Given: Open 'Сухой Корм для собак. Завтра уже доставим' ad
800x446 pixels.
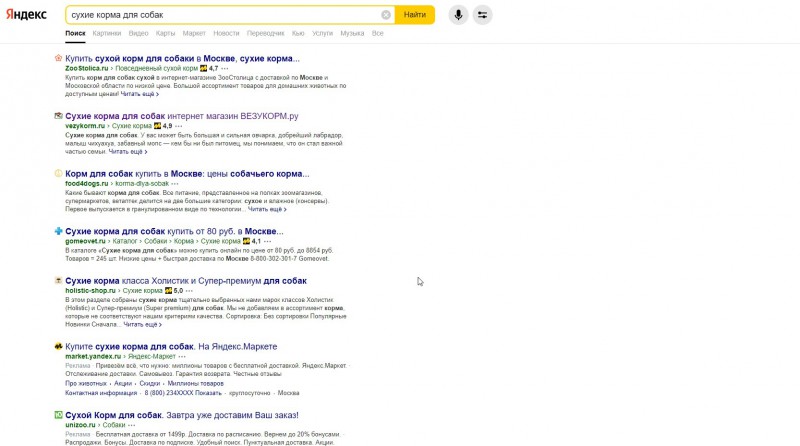Looking at the screenshot, I should pyautogui.click(x=182, y=415).
